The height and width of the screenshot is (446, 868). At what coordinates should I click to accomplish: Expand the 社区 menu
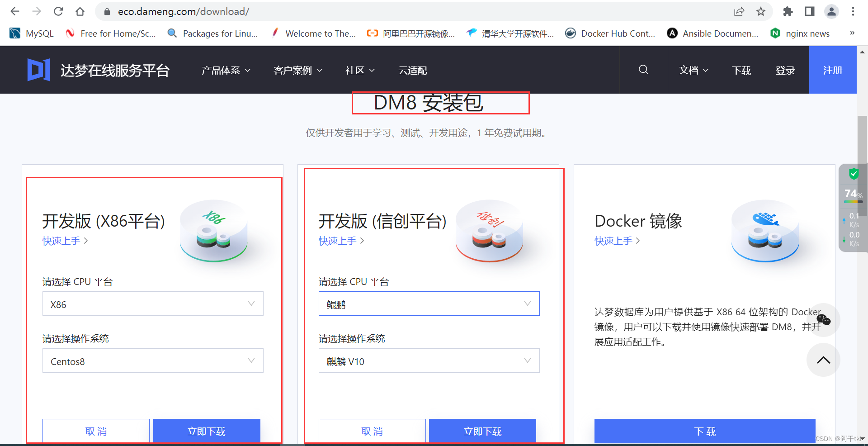360,71
